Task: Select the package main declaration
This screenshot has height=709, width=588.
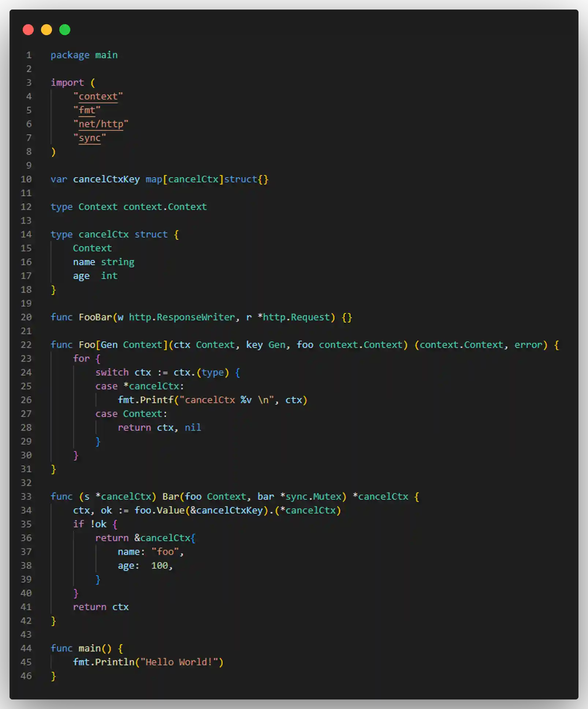Action: pos(84,55)
